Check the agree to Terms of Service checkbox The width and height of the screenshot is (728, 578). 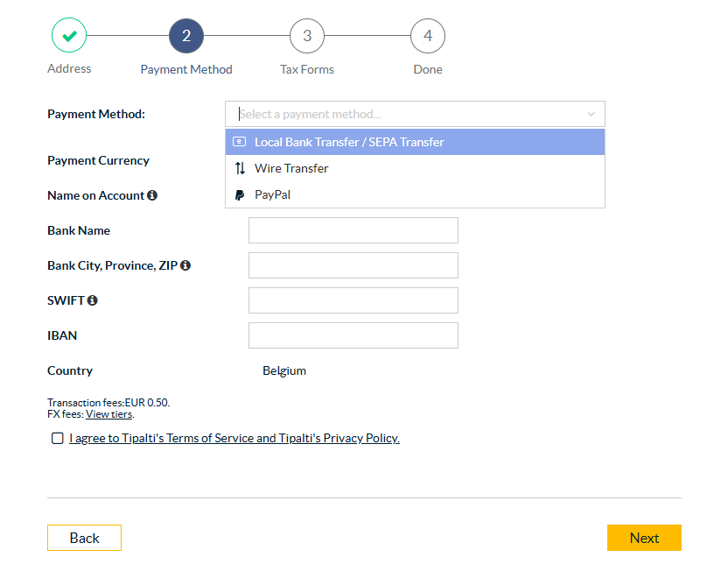(x=58, y=438)
